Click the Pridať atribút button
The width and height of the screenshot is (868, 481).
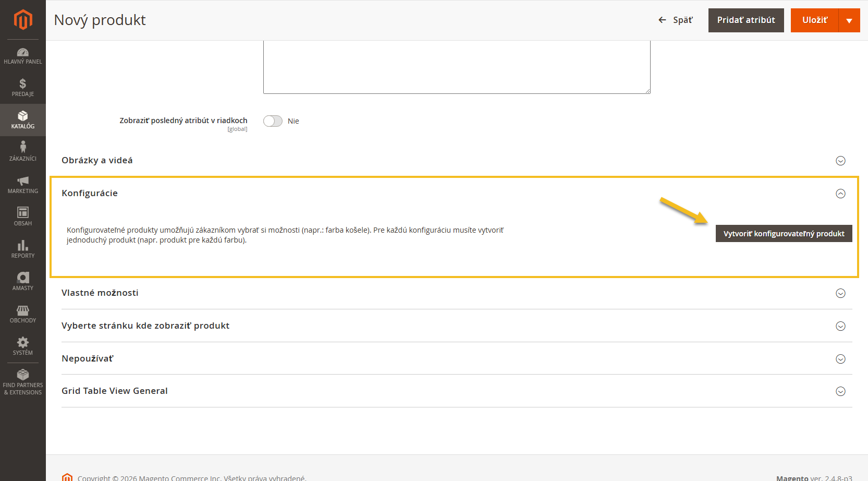745,20
